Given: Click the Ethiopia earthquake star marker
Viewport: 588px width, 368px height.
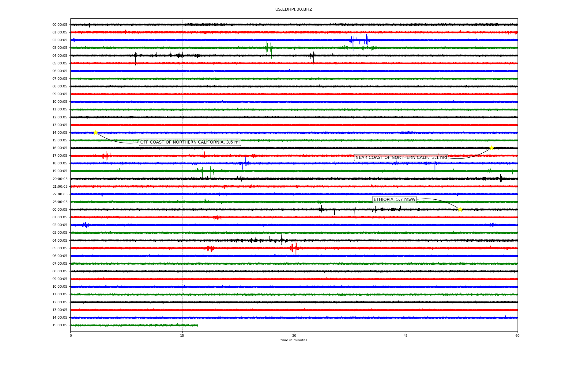Looking at the screenshot, I should 460,209.
